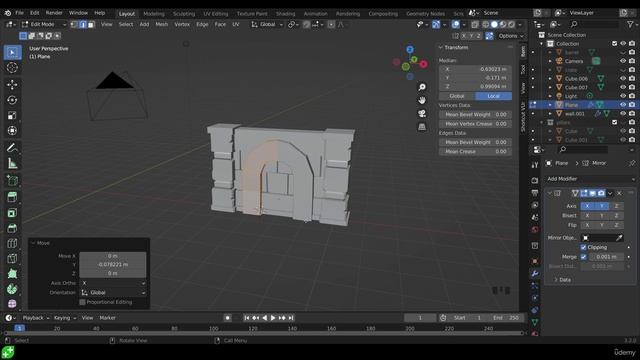Switch to the Shading workspace tab

285,13
